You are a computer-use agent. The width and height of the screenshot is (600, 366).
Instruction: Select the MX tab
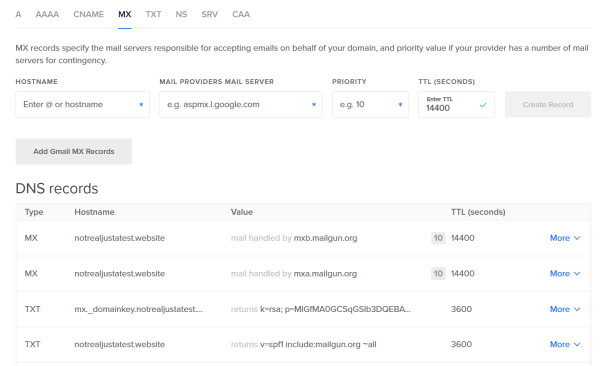pos(125,14)
